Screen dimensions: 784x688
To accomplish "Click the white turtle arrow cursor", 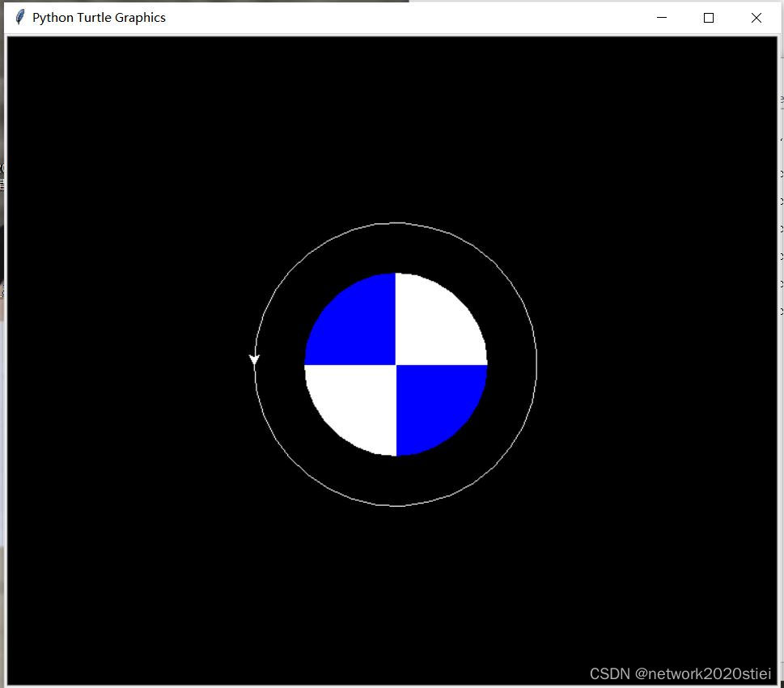I will point(255,359).
